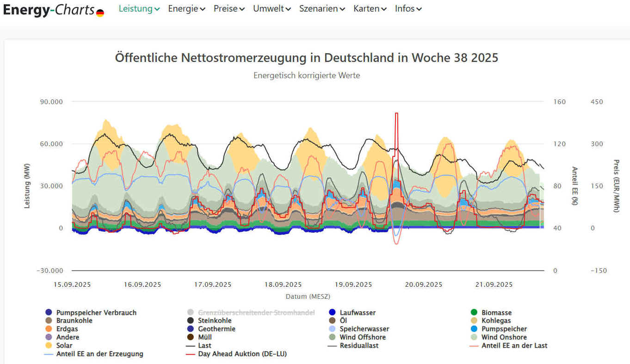The width and height of the screenshot is (630, 364).
Task: Click the German flag icon
Action: point(100,13)
